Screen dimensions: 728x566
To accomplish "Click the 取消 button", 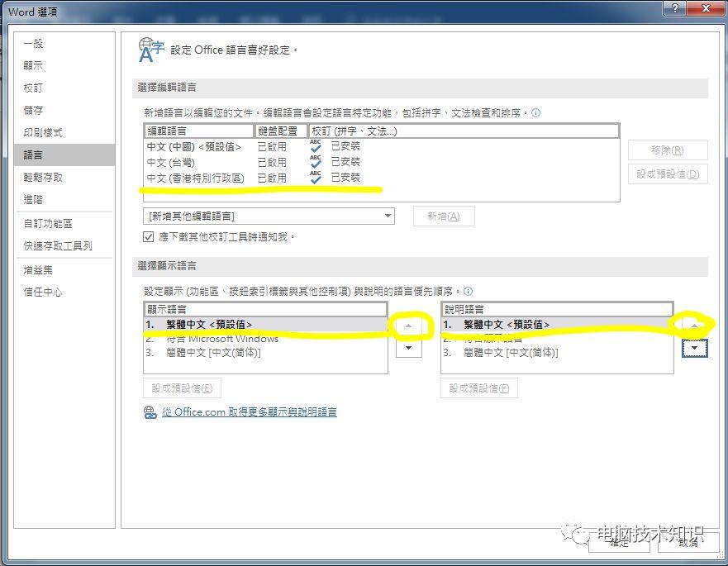I will click(x=688, y=542).
